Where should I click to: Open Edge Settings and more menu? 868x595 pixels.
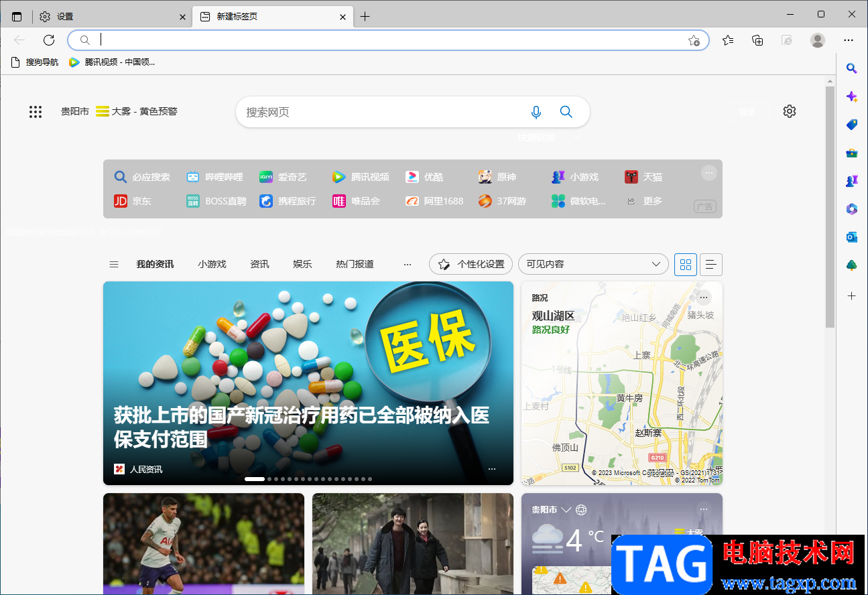pos(849,40)
